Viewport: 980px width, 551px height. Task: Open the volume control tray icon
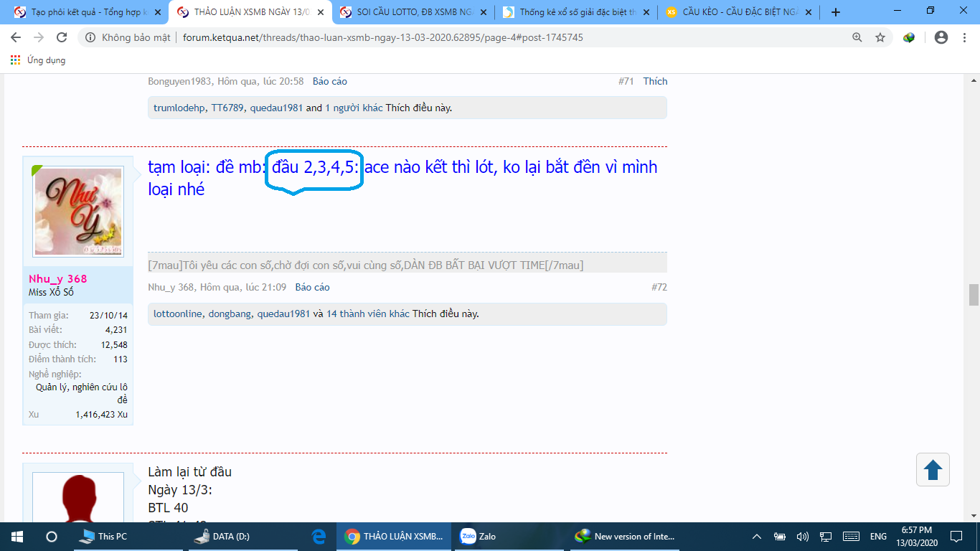tap(803, 536)
